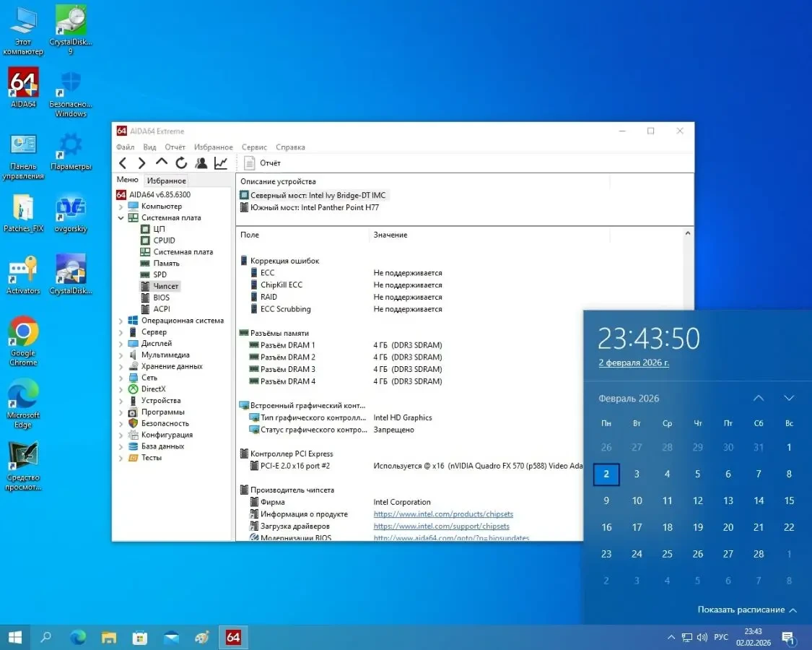Open the Activators desktop icon

[x=23, y=275]
